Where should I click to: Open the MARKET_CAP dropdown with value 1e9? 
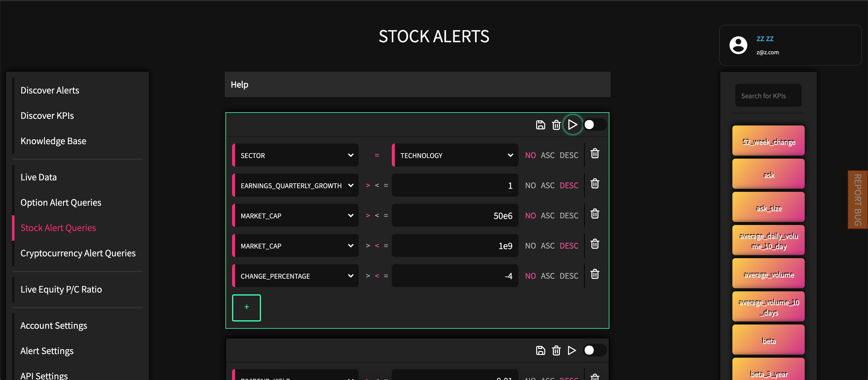point(295,245)
